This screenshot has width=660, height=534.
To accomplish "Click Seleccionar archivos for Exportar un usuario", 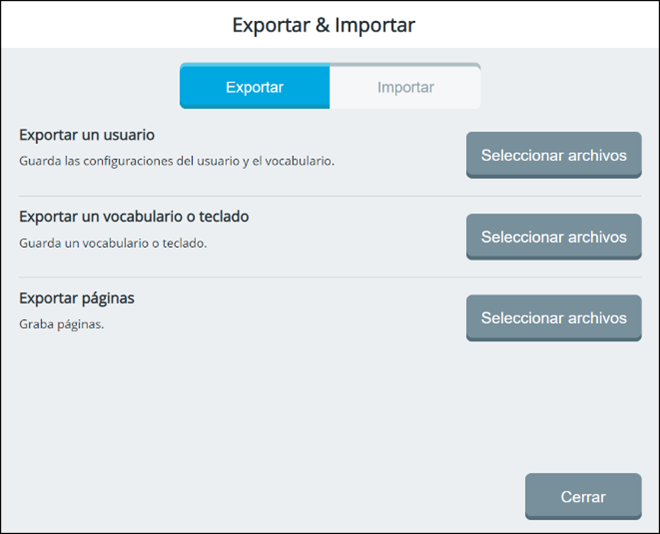I will pyautogui.click(x=553, y=155).
